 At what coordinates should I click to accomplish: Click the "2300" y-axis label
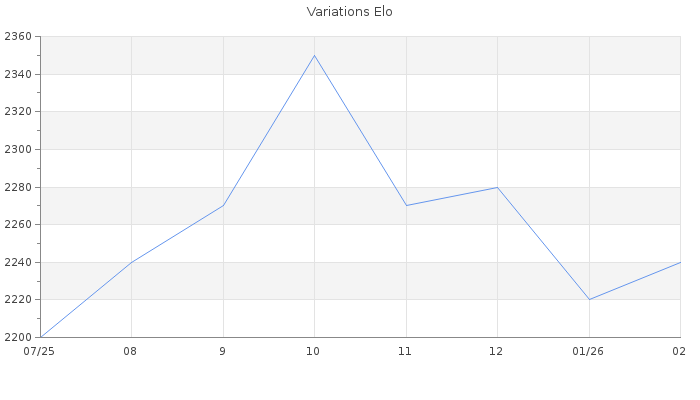(18, 149)
